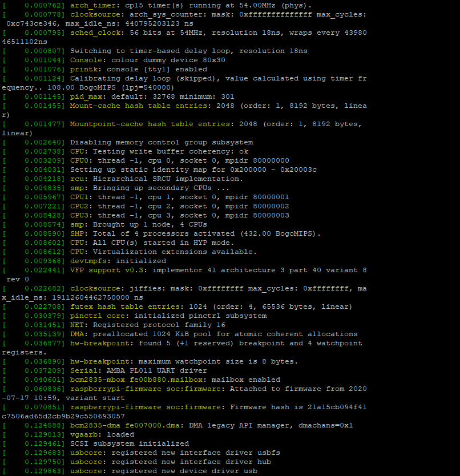Select the 'c7506ad65d2cb9b29c550693057' hash continuation

[x=63, y=416]
